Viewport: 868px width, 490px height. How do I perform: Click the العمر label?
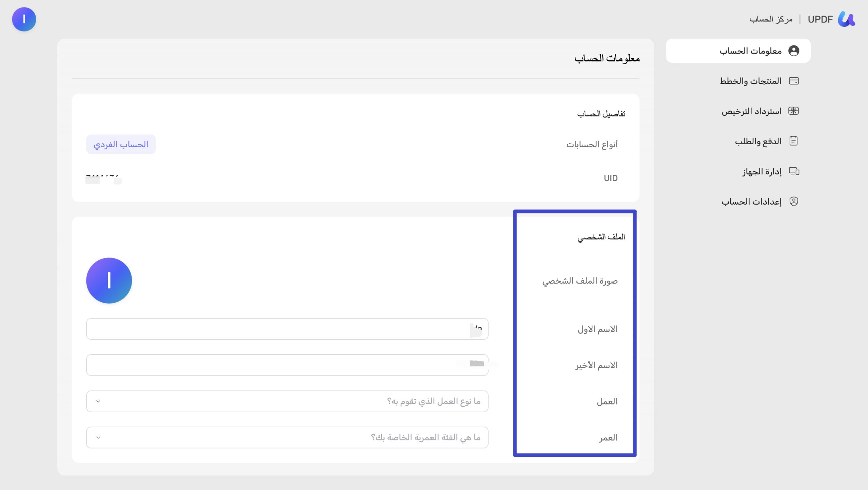click(608, 438)
